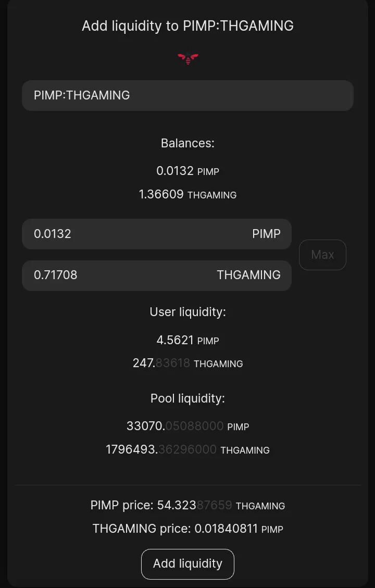The width and height of the screenshot is (375, 588).
Task: Click the PIMP price line
Action: pyautogui.click(x=187, y=505)
